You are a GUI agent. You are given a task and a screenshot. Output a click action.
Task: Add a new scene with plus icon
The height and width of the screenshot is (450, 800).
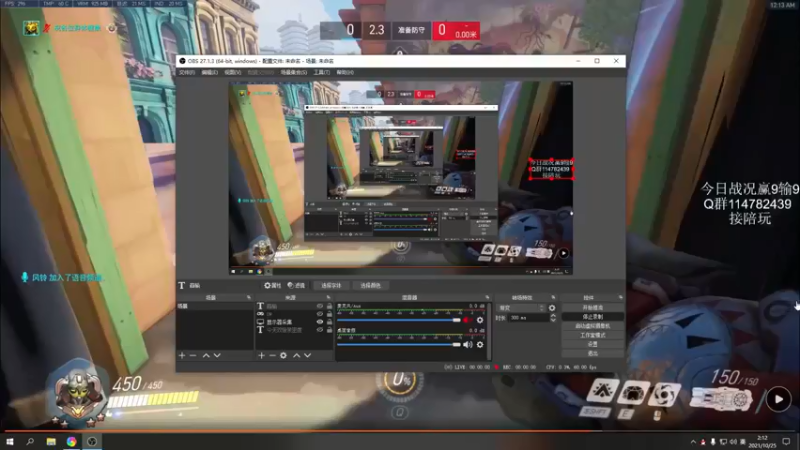182,355
